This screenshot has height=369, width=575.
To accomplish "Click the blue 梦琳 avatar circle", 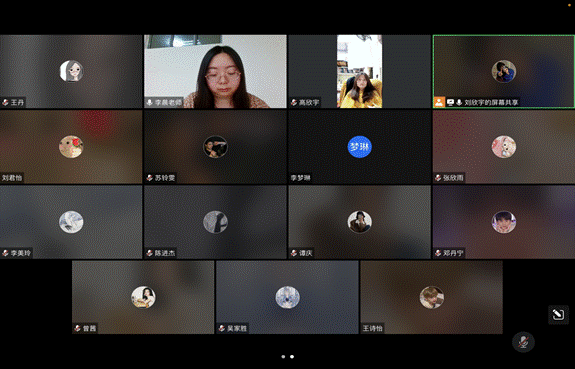I will (359, 147).
